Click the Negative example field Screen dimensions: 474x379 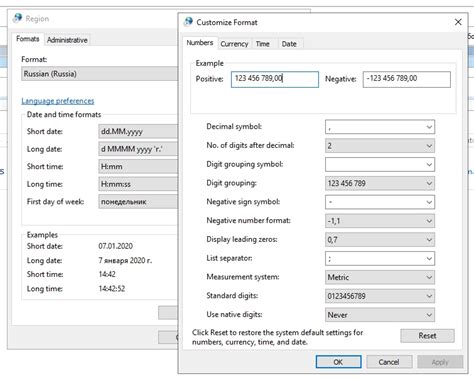point(407,79)
